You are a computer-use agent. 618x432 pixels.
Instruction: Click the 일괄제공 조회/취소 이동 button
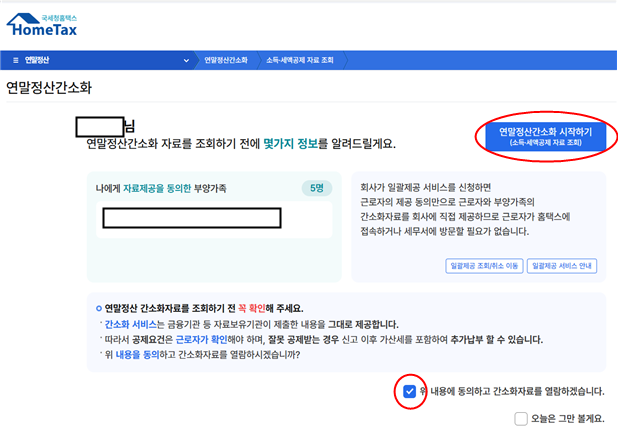click(x=484, y=266)
